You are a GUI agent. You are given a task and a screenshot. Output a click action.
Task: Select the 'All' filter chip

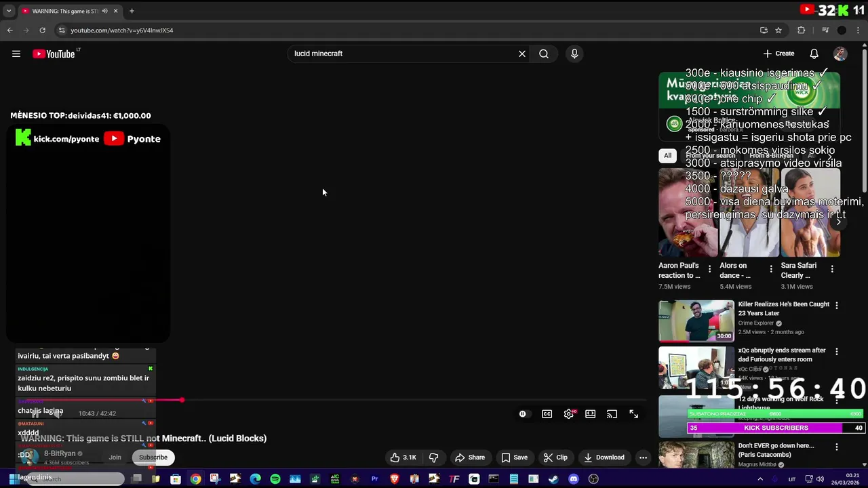(667, 156)
